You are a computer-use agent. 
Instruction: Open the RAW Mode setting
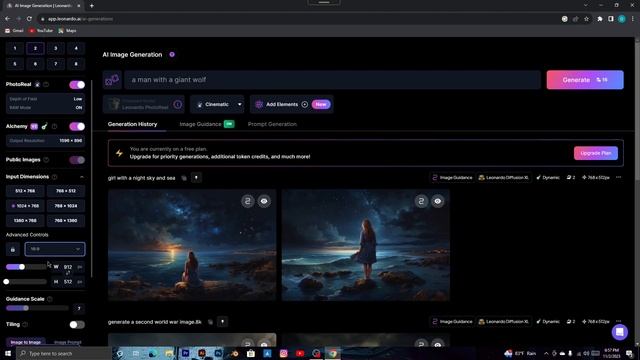point(45,108)
